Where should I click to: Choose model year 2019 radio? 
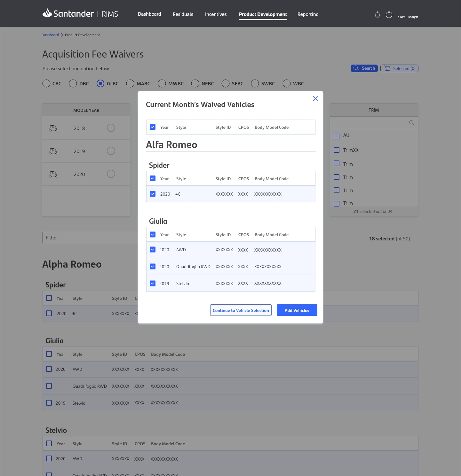111,151
